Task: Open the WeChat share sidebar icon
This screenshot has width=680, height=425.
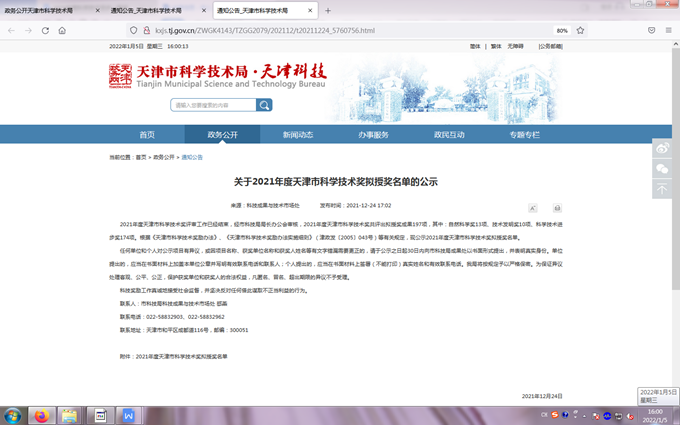Action: [662, 169]
